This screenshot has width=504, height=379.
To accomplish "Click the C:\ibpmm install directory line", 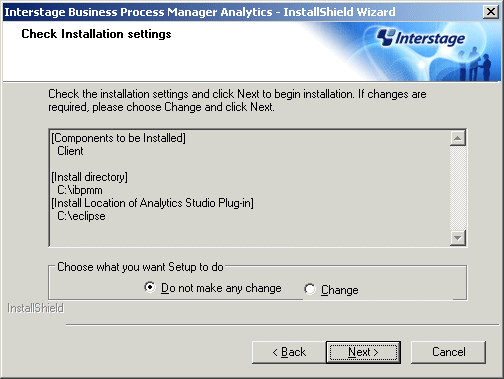I will click(x=80, y=190).
